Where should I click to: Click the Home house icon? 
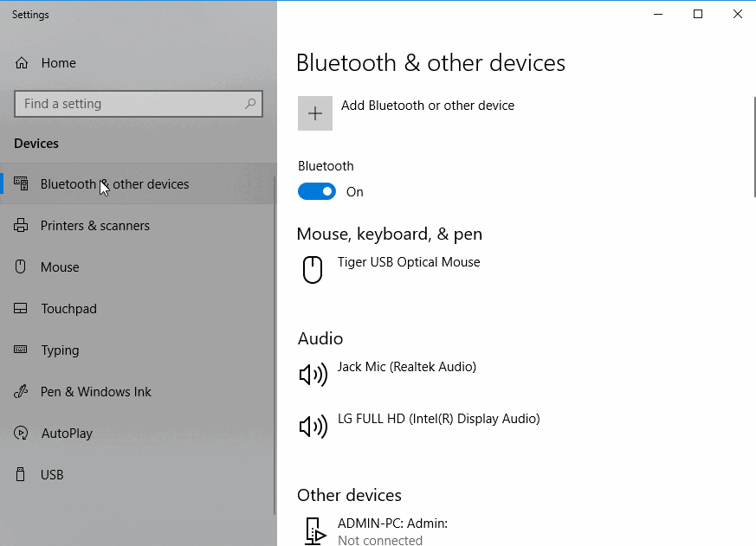tap(22, 63)
